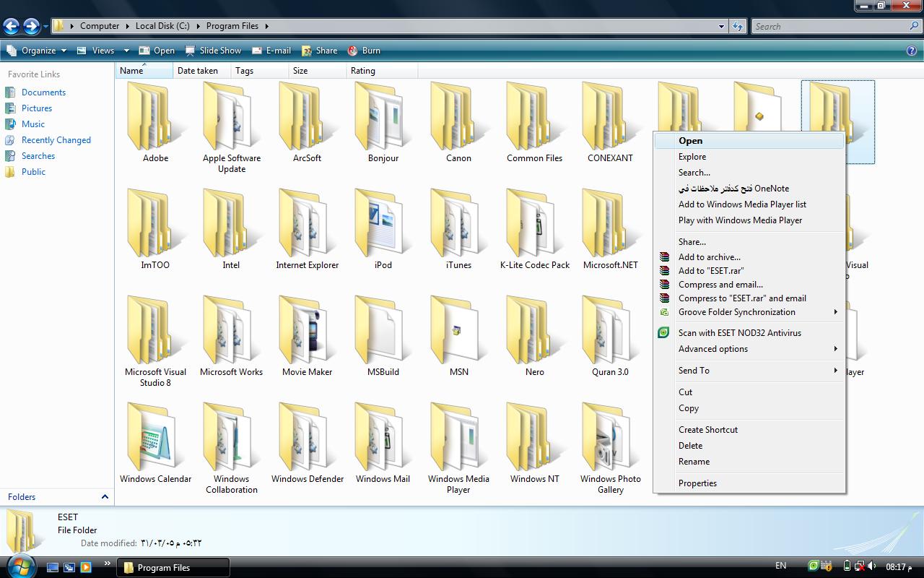Open the Views dropdown arrow
The image size is (924, 578).
[x=126, y=51]
